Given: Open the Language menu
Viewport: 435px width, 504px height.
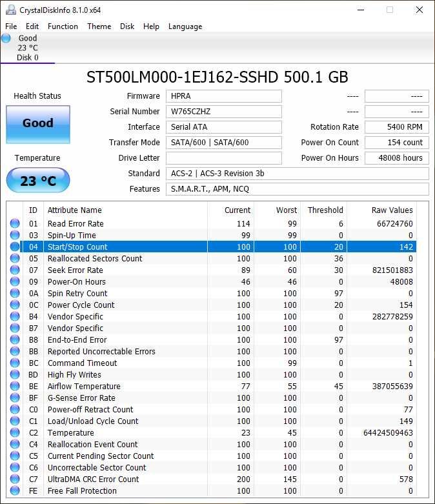Looking at the screenshot, I should [x=185, y=26].
